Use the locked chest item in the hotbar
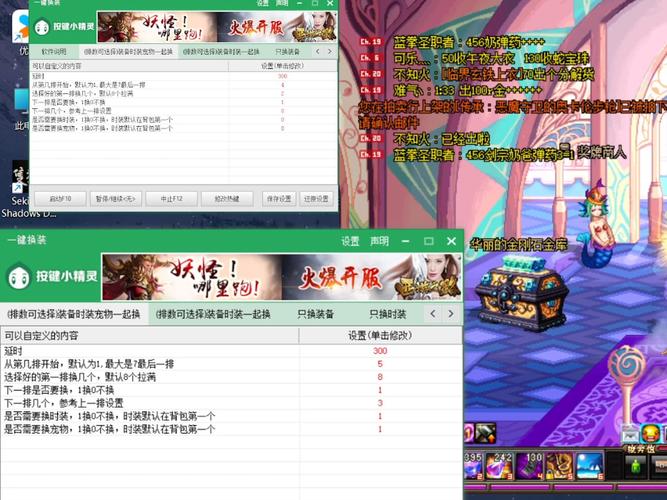This screenshot has height=500, width=667. point(560,466)
